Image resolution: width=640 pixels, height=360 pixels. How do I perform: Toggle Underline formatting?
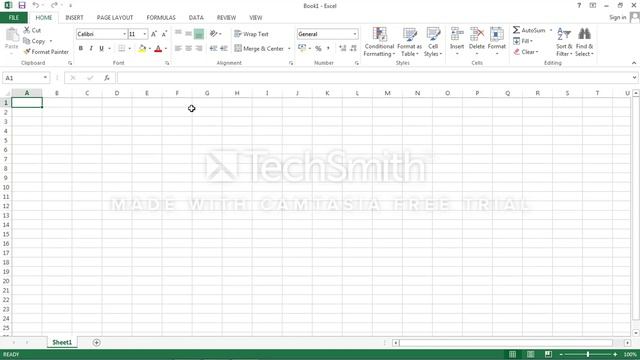click(x=102, y=49)
